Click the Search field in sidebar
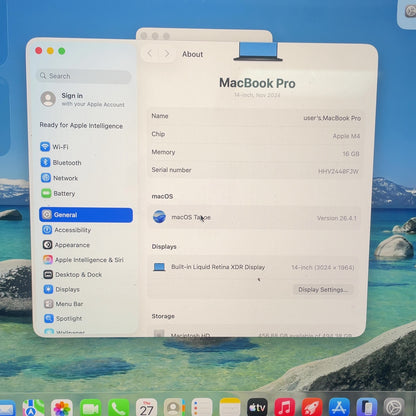 pyautogui.click(x=84, y=76)
